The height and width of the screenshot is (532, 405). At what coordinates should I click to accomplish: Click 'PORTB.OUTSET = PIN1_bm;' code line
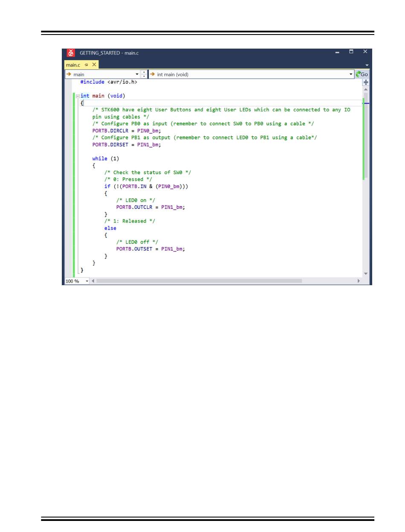coord(150,249)
